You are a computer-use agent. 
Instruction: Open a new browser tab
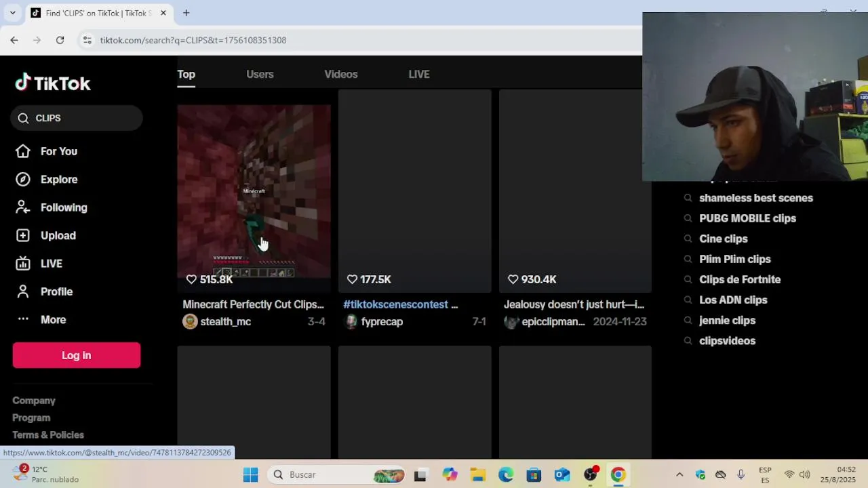click(186, 13)
